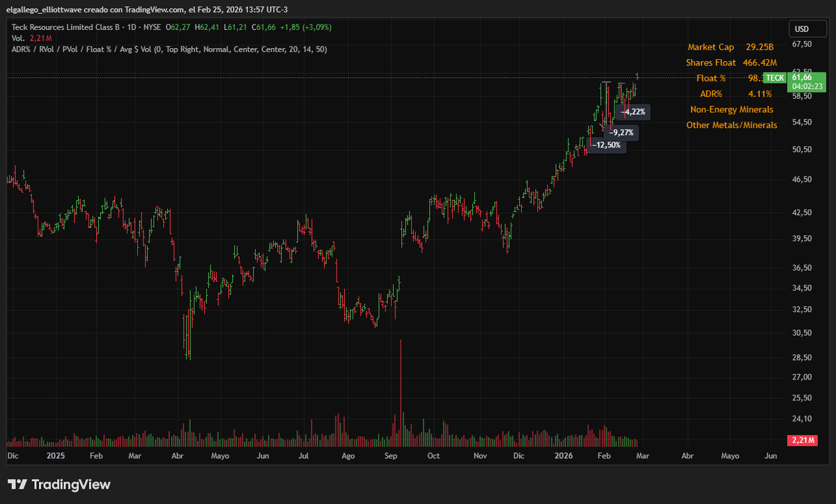This screenshot has height=504, width=836.
Task: Click the Shares Float 466.42M entry
Action: pos(731,63)
